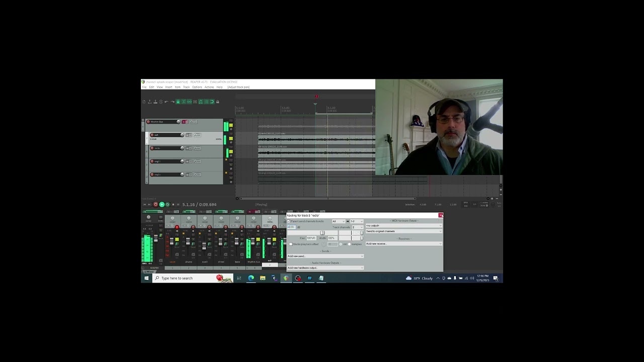Click the Pause button in transport

(178, 205)
